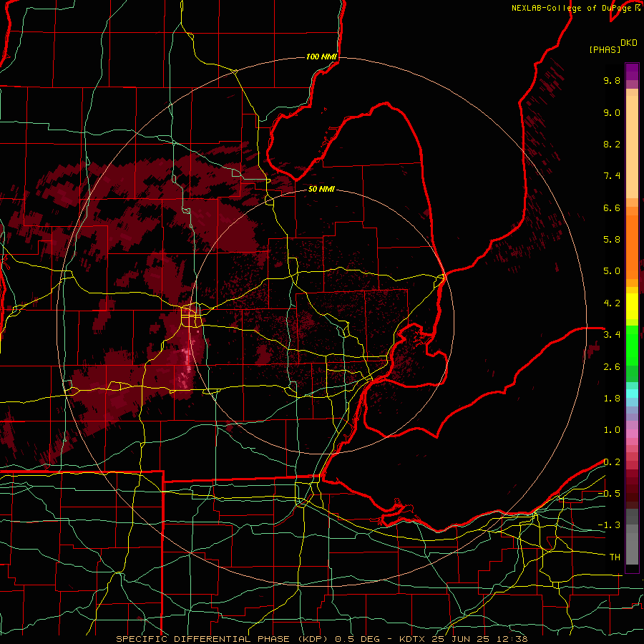The width and height of the screenshot is (644, 644).
Task: Select the 7.4 scale value
Action: coord(612,176)
